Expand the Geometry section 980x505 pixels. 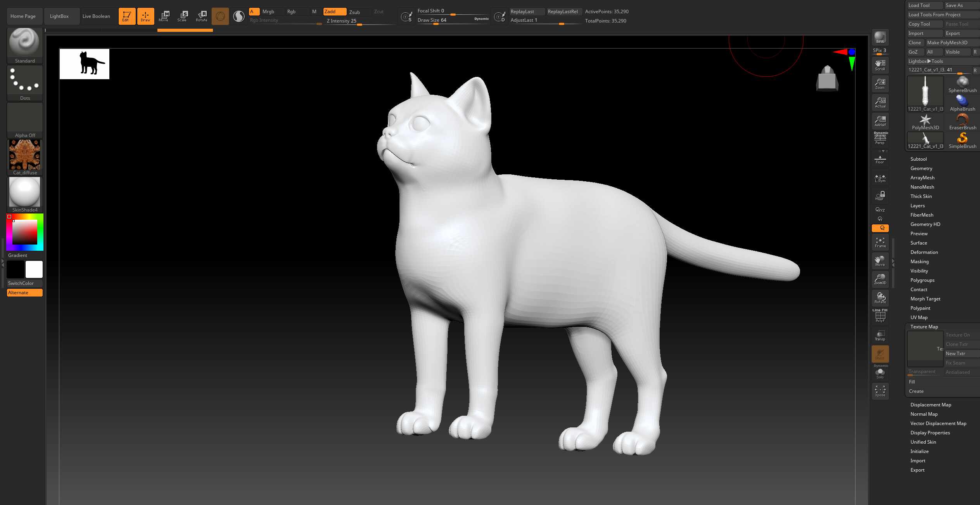click(x=921, y=168)
